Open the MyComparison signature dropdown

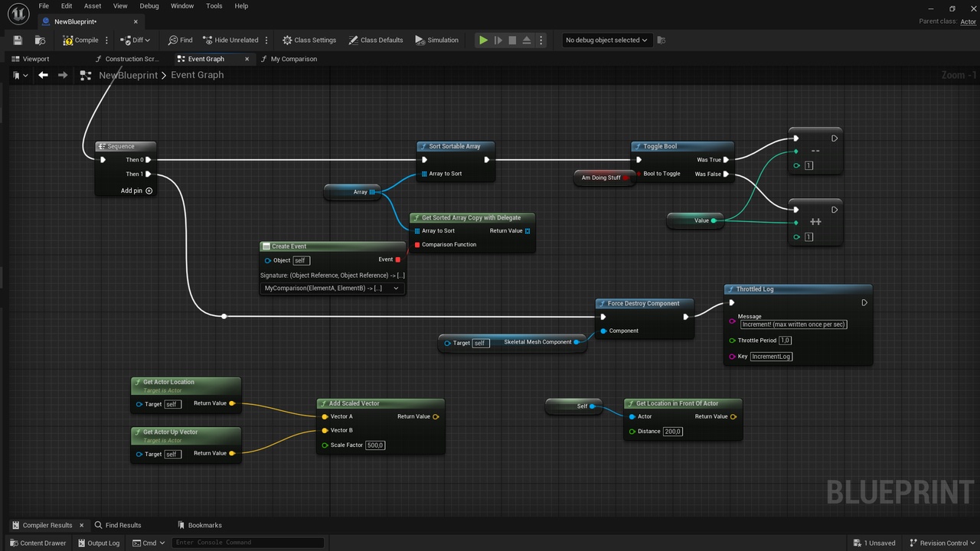pos(332,288)
